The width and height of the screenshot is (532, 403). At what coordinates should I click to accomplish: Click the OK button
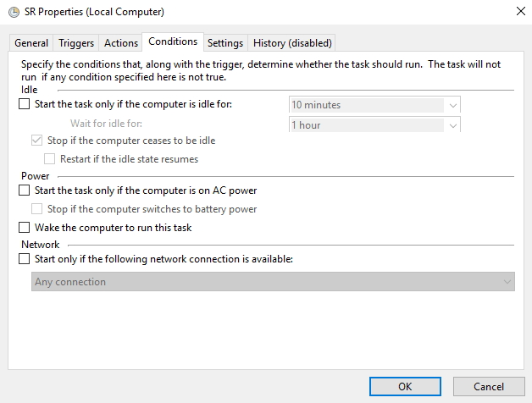pos(405,386)
